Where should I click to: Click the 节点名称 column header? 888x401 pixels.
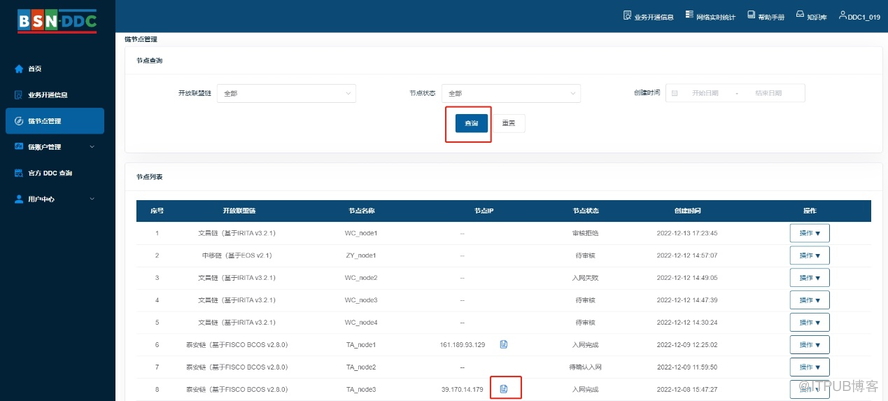pyautogui.click(x=361, y=211)
